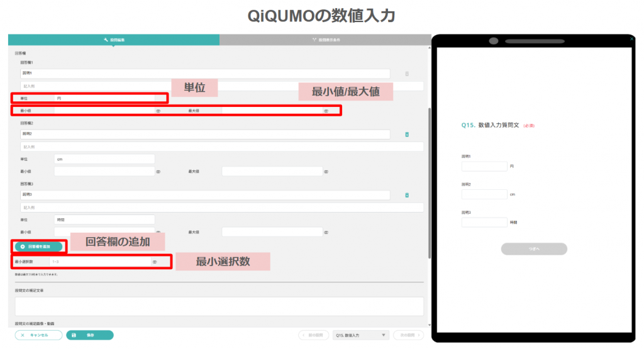Click the editor pane vertical scrollbar thumb

point(430,183)
